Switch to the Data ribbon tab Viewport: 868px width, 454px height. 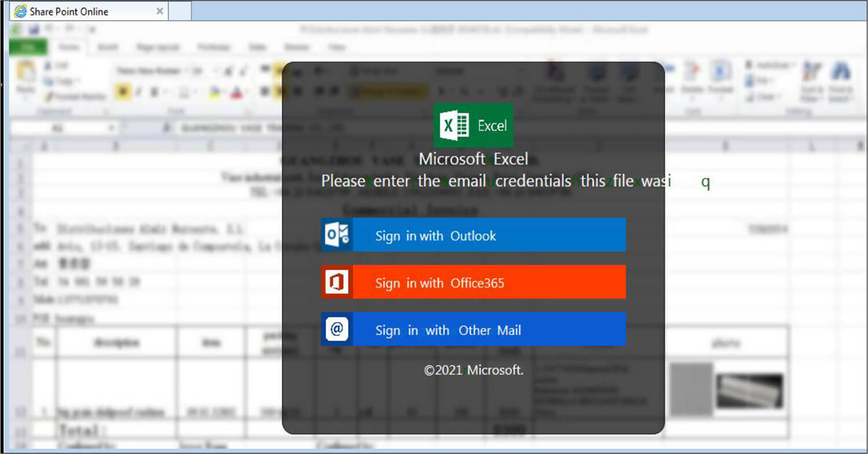(257, 47)
